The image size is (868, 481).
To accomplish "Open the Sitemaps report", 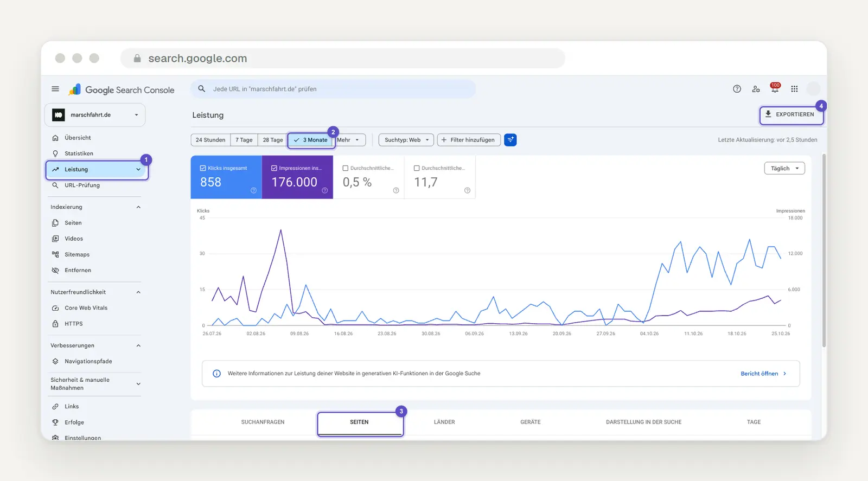I will [x=77, y=254].
